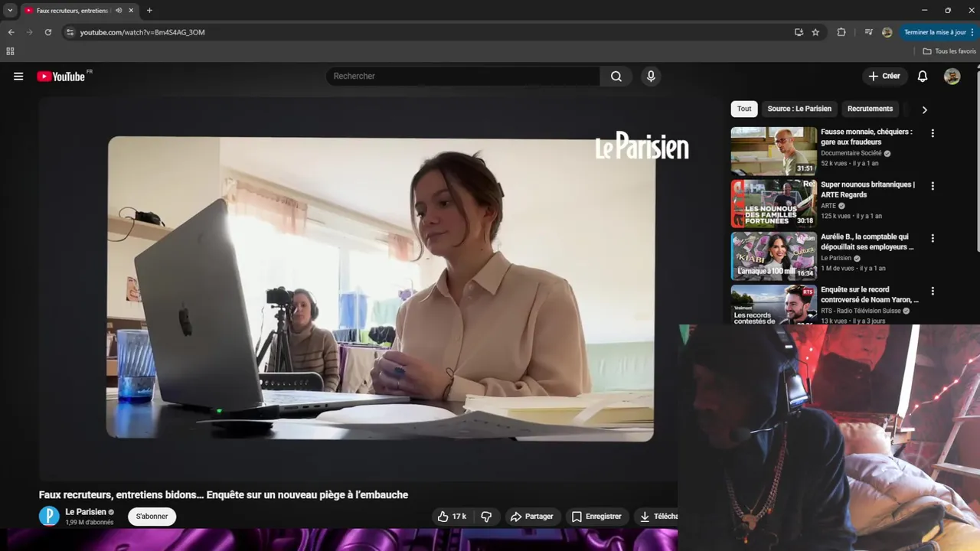The image size is (980, 551).
Task: Open the apps grid in bookmarks bar
Action: [x=10, y=51]
